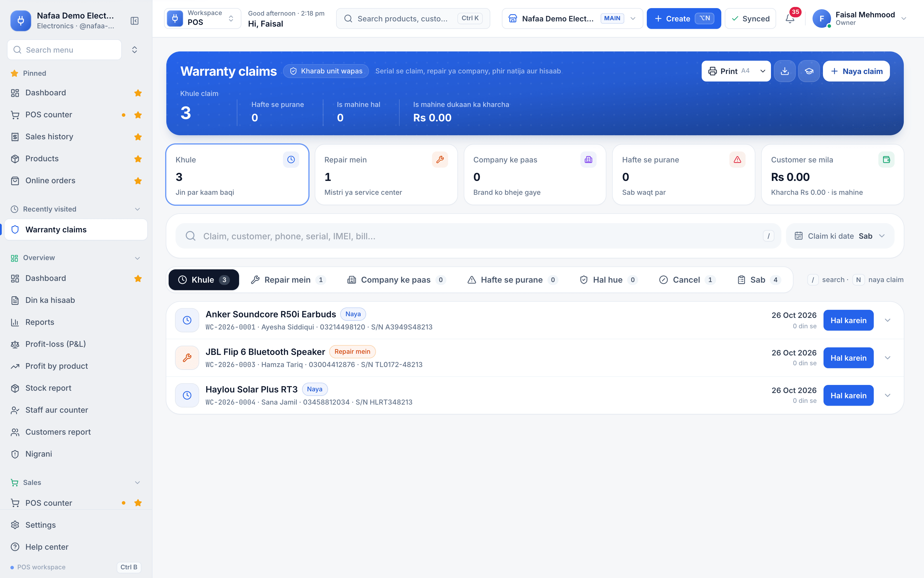Screen dimensions: 924x578
Task: Open Nigrani from sidebar
Action: (76, 454)
